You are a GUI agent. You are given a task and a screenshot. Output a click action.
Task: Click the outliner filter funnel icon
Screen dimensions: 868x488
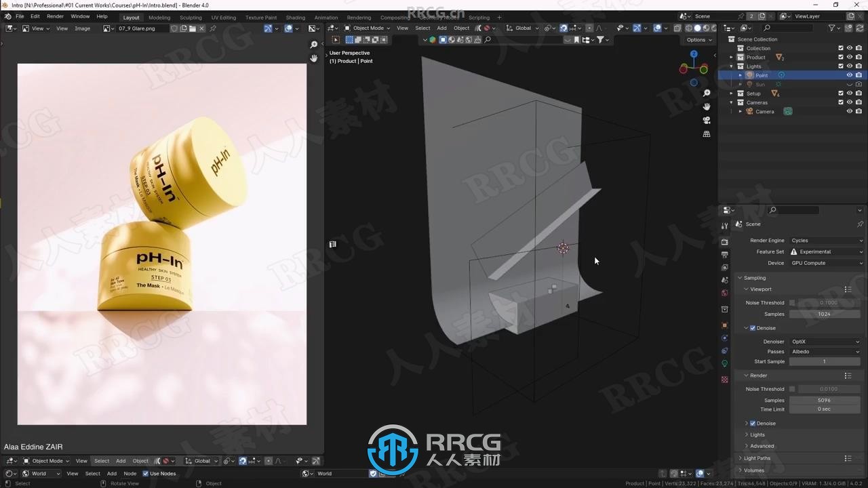tap(832, 28)
